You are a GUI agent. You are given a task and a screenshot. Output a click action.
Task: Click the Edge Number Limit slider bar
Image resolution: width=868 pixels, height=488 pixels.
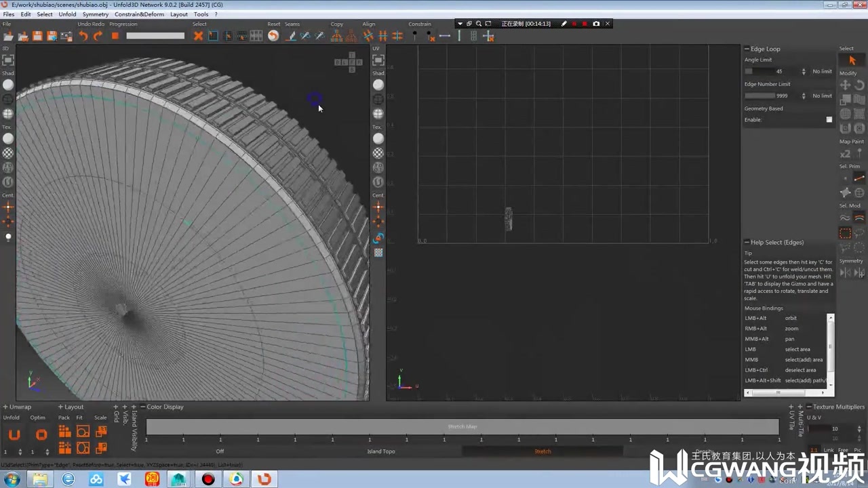pyautogui.click(x=759, y=96)
